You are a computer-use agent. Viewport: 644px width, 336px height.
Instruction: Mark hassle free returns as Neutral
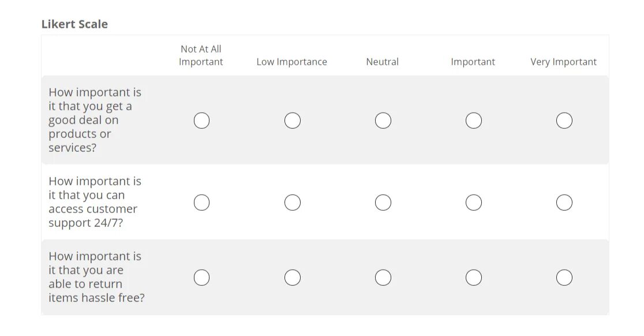pos(383,278)
